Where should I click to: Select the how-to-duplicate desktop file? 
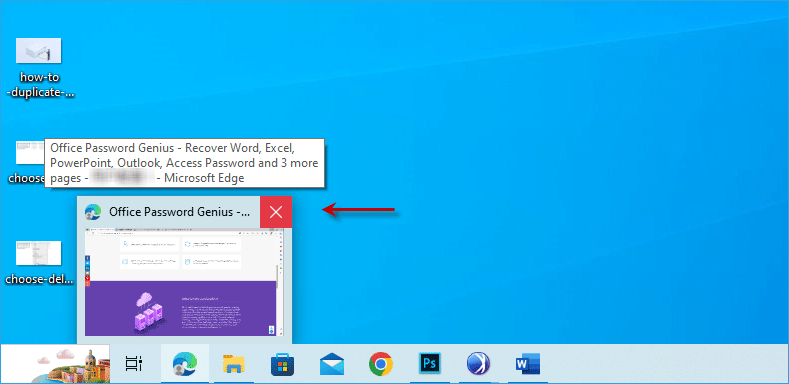click(x=39, y=68)
